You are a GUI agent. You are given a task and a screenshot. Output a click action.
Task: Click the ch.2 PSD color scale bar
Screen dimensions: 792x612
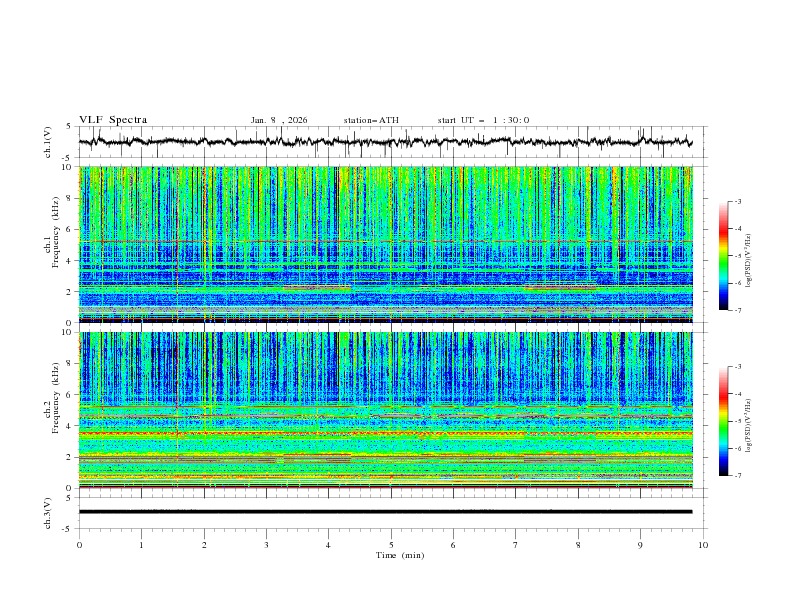(x=724, y=421)
